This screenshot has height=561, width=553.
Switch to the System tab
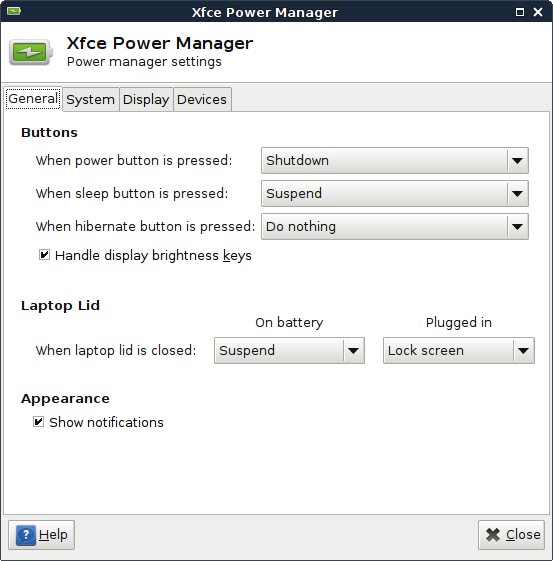tap(90, 99)
